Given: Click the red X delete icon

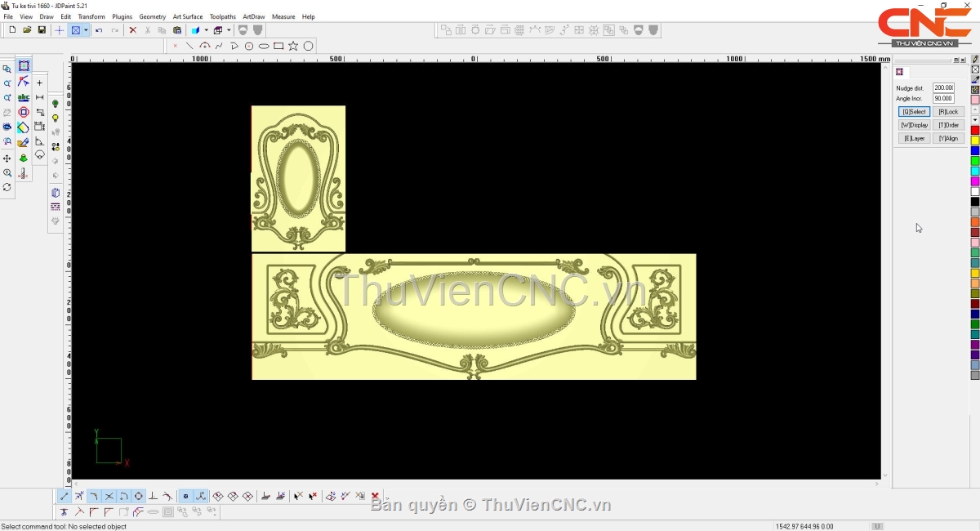Looking at the screenshot, I should coord(132,30).
